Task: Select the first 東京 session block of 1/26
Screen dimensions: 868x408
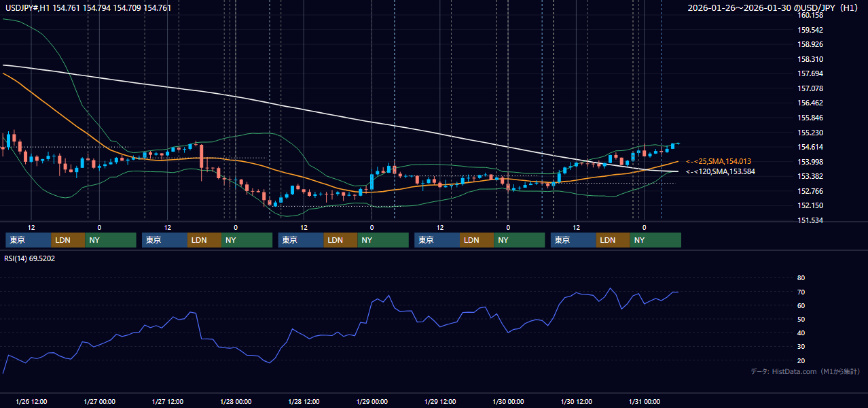Action: click(x=28, y=240)
